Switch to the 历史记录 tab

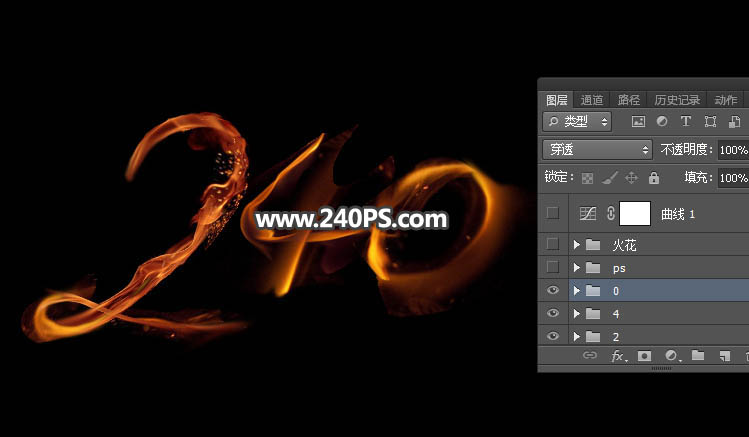pyautogui.click(x=677, y=100)
